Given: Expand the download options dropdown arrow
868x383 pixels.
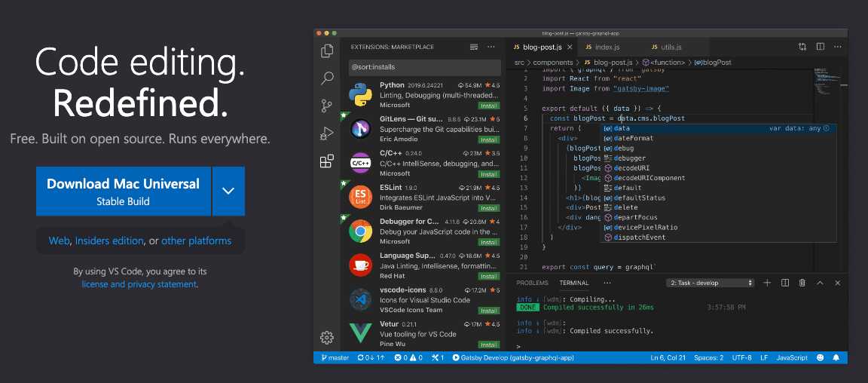Looking at the screenshot, I should click(x=228, y=191).
